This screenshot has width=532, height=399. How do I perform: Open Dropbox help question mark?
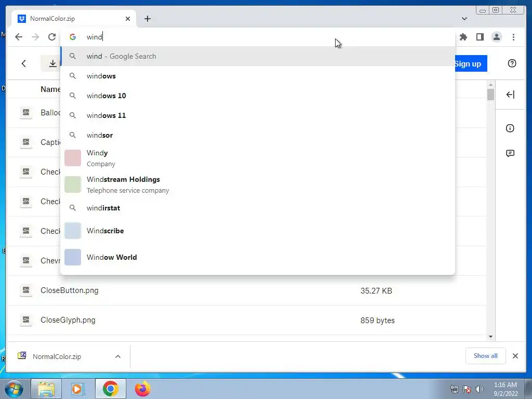pos(512,63)
